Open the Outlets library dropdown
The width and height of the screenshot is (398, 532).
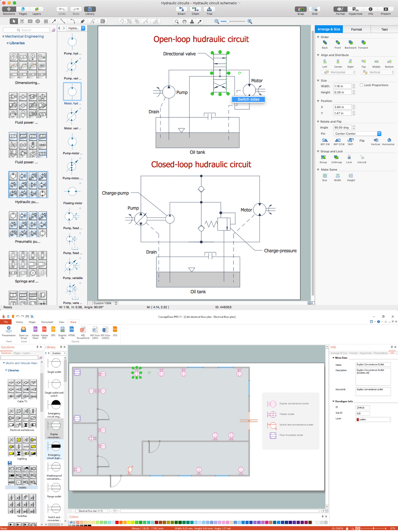coord(59,353)
